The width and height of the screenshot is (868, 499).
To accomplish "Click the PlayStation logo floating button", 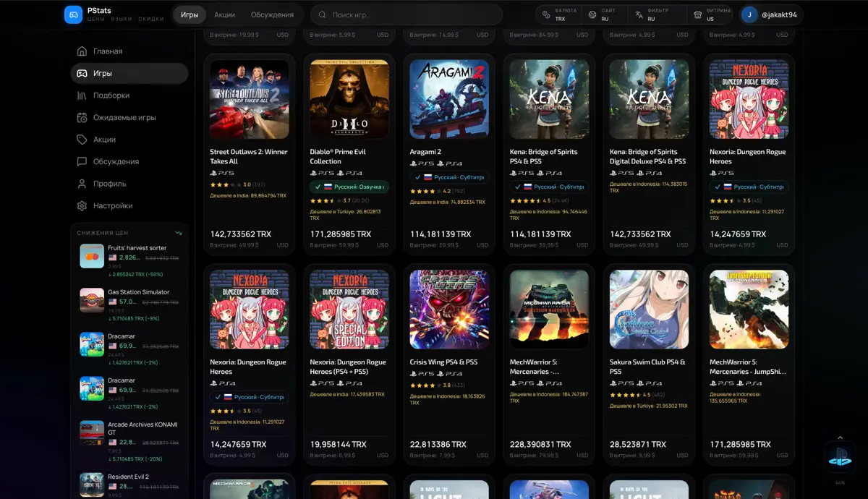I will 840,457.
